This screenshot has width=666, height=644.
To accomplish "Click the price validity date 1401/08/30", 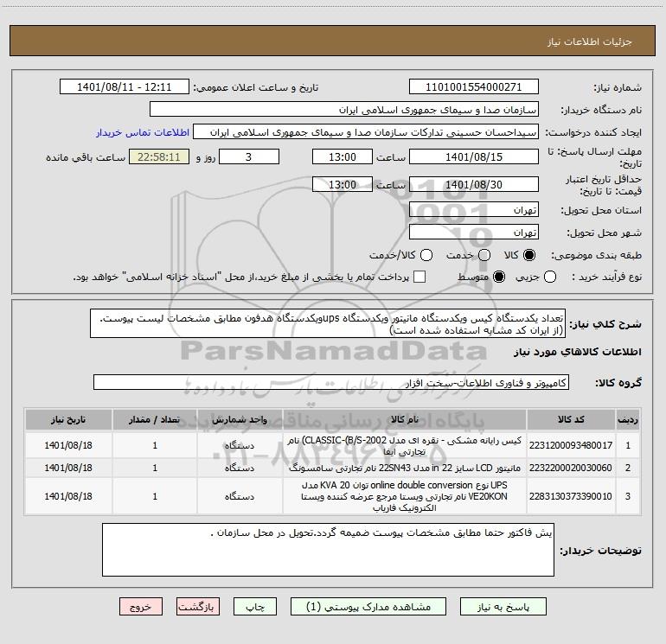I will (x=474, y=184).
